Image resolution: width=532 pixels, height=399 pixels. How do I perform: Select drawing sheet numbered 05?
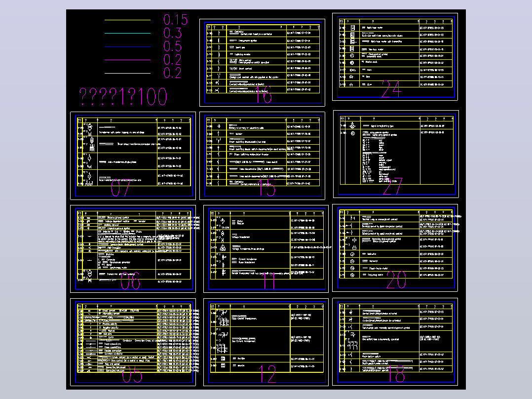[x=133, y=342]
